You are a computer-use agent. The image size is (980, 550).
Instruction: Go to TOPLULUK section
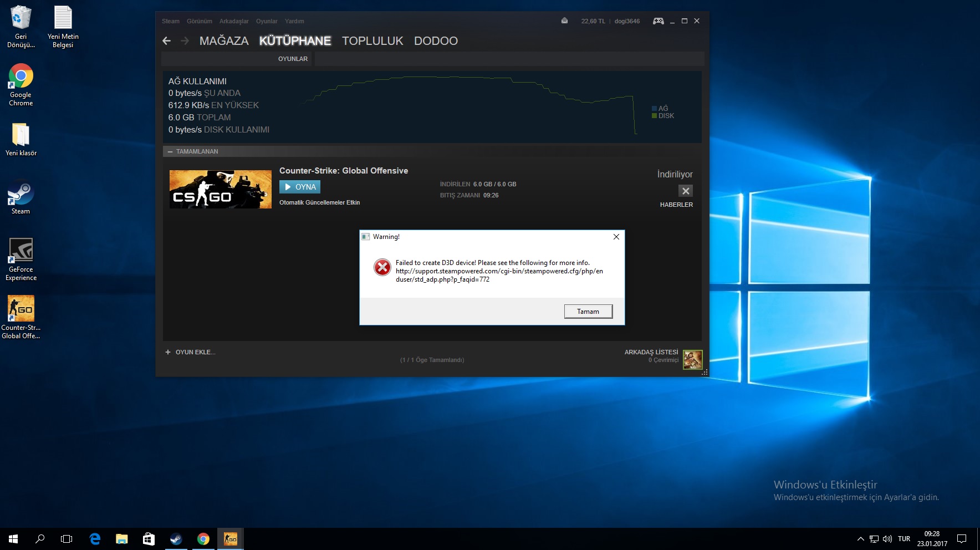pos(372,41)
